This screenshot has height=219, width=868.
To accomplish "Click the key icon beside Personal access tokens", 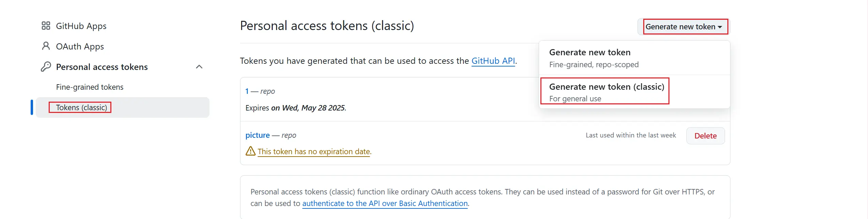I will (46, 67).
